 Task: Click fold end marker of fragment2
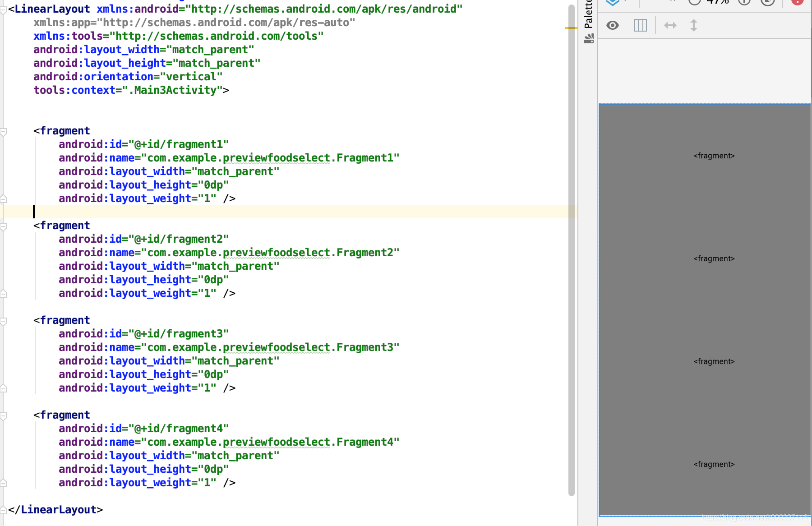[x=3, y=293]
